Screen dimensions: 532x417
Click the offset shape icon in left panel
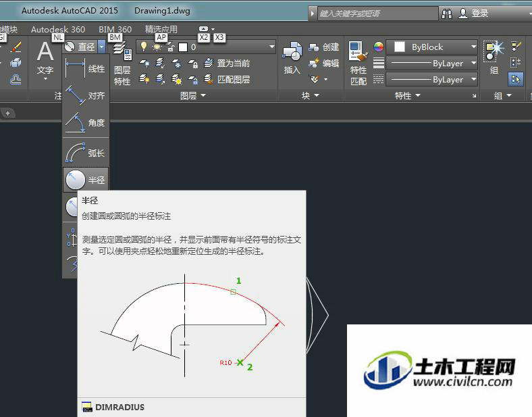pyautogui.click(x=16, y=80)
